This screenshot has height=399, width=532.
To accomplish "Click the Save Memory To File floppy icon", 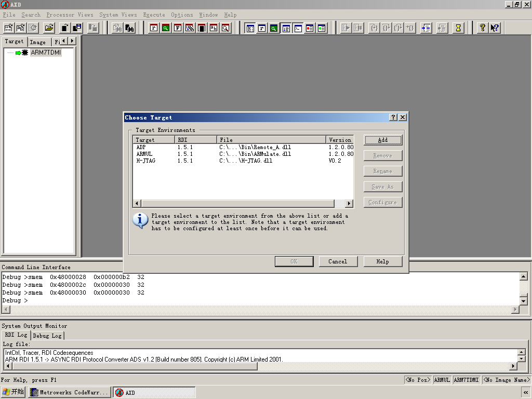I will (77, 28).
